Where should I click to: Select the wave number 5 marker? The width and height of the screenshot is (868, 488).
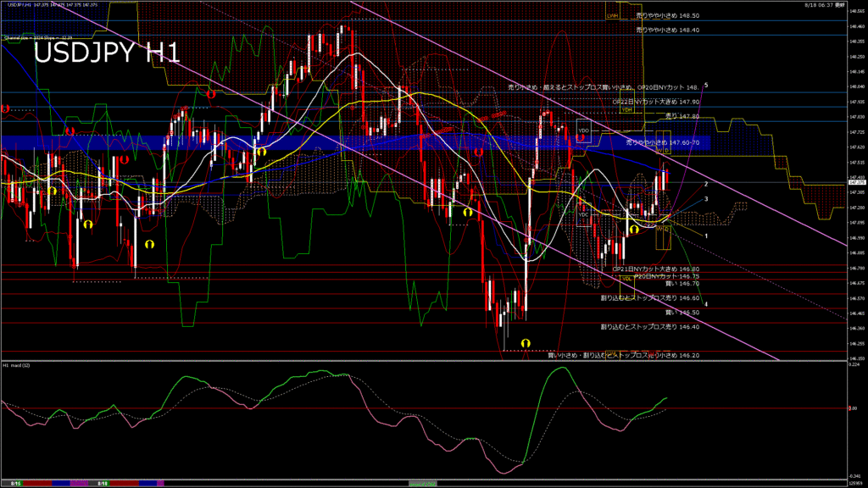[x=706, y=86]
